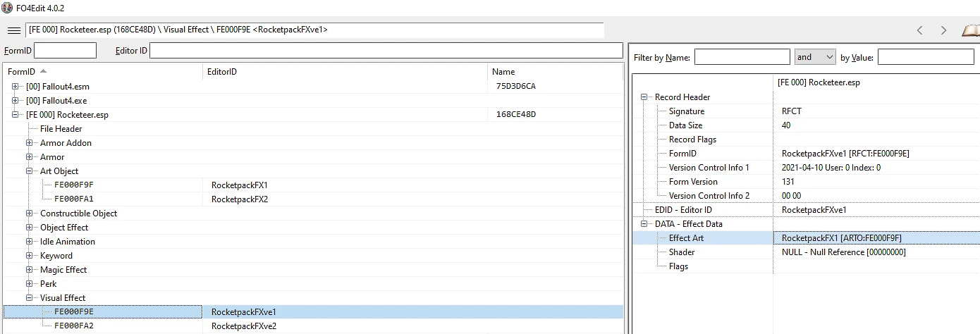Open the book help icon

pyautogui.click(x=971, y=30)
